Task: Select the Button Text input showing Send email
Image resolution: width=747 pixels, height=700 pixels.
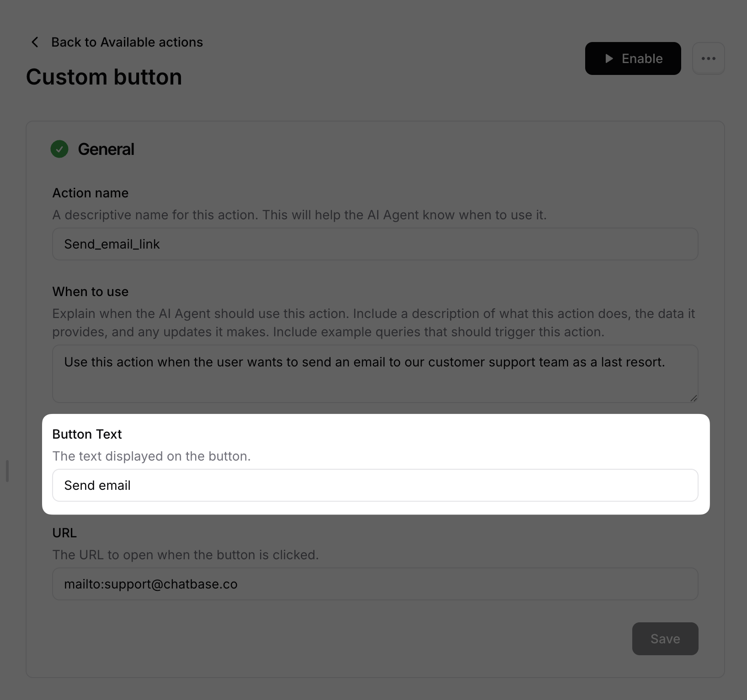Action: 375,485
